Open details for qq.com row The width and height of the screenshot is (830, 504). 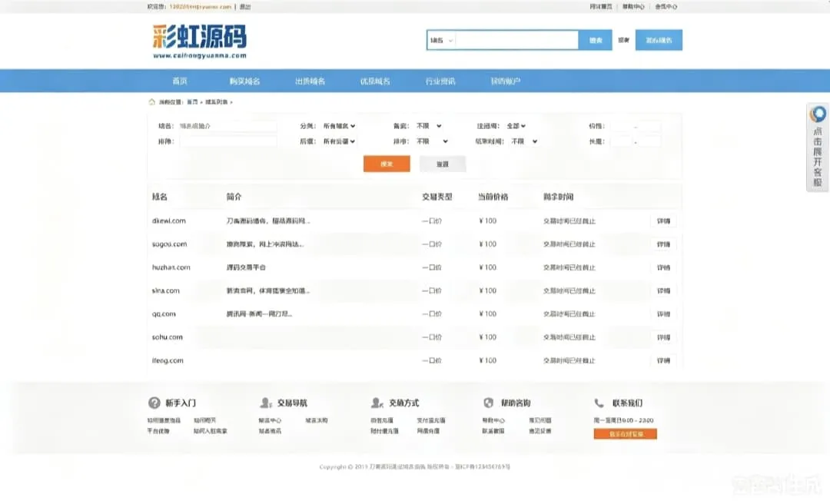click(663, 314)
